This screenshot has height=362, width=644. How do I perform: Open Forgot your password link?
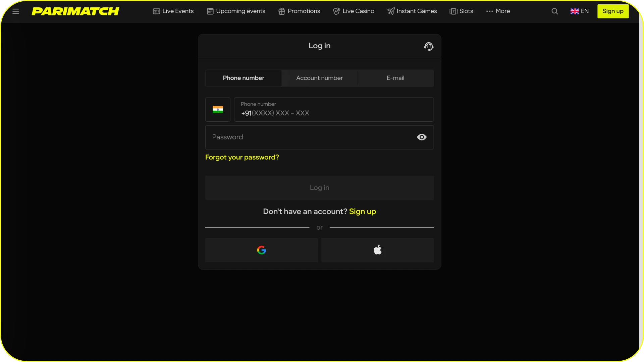click(x=242, y=157)
